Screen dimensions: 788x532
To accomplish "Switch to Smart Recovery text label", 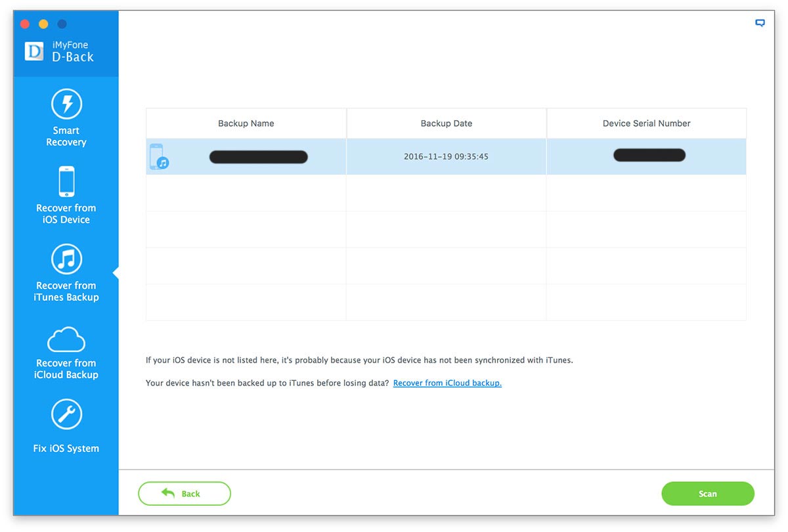I will [66, 136].
